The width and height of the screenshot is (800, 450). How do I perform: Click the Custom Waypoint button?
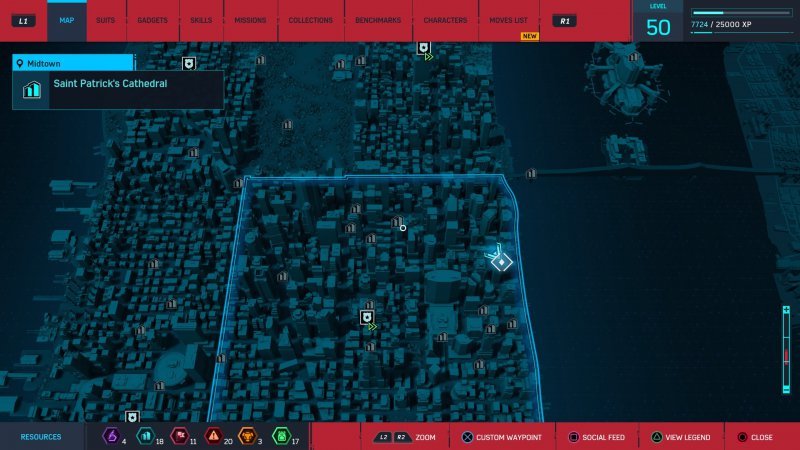pos(503,437)
